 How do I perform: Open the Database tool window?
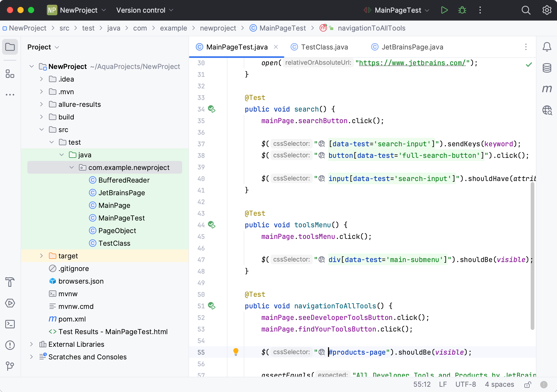pos(547,68)
